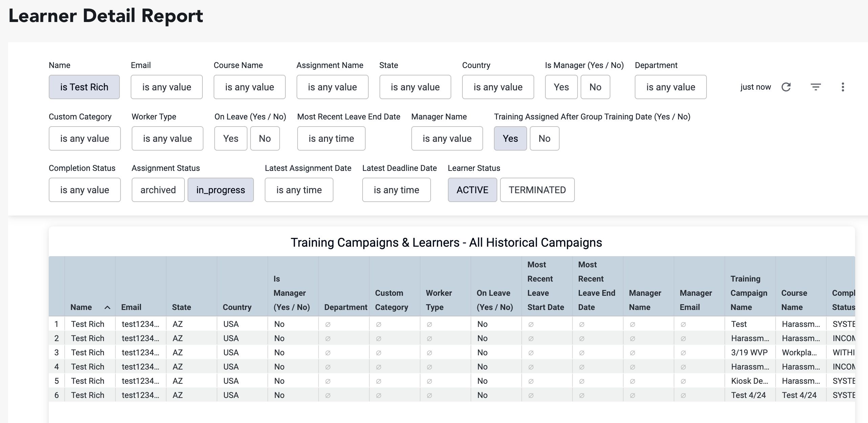Click the refresh/reload dashboard icon
The width and height of the screenshot is (868, 423).
click(x=786, y=87)
